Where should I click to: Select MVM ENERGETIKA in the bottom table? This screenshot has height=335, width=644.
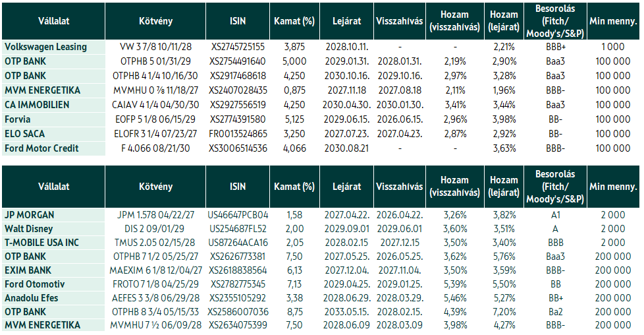coord(53,325)
